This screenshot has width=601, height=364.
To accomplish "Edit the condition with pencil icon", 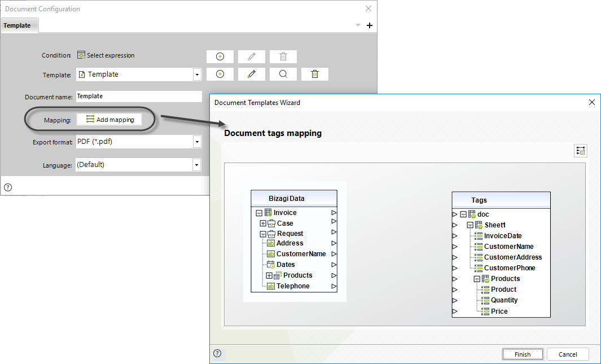I will point(252,56).
